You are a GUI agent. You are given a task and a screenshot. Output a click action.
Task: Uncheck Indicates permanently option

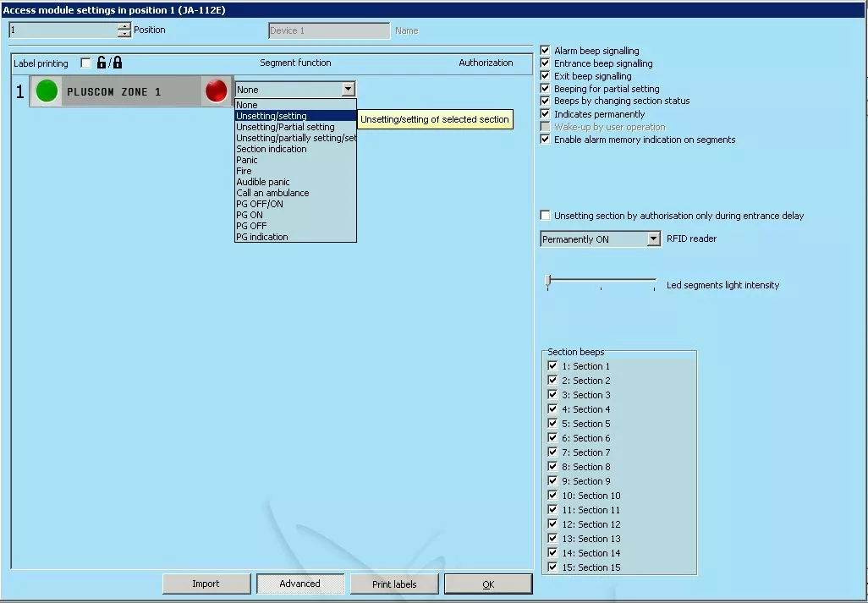click(x=546, y=114)
